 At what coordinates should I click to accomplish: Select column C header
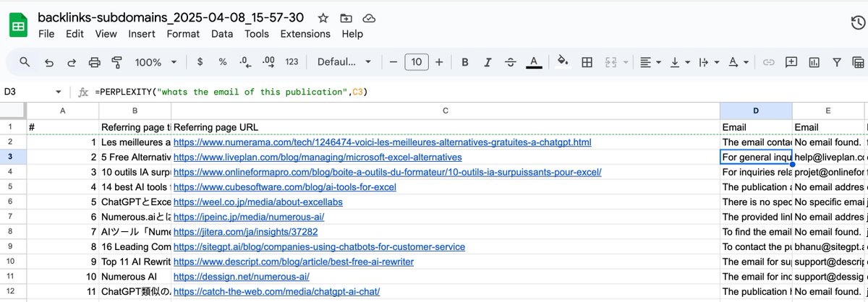tap(446, 111)
